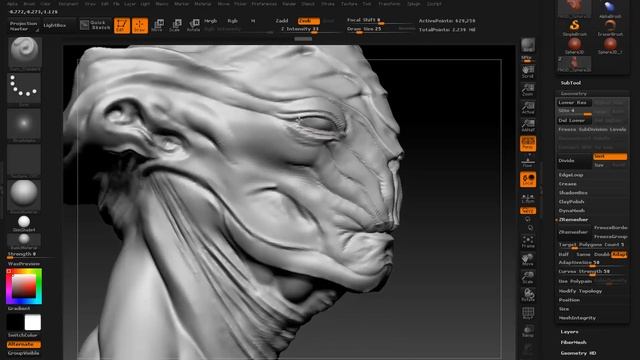Screen dimensions: 640x360
Task: Toggle the Adapt option in ZRemesher
Action: click(x=619, y=254)
